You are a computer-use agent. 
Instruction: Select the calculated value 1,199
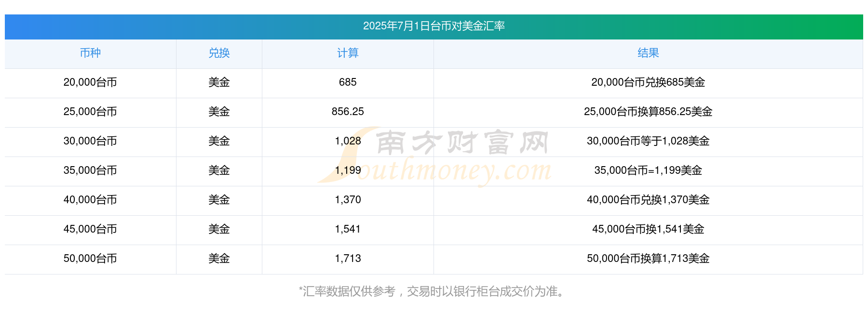[348, 170]
